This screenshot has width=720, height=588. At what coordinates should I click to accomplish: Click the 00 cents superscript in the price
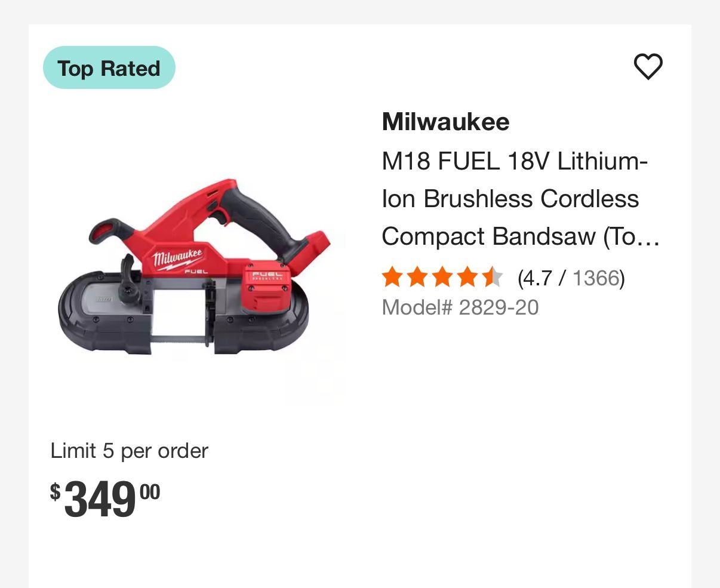[x=150, y=492]
